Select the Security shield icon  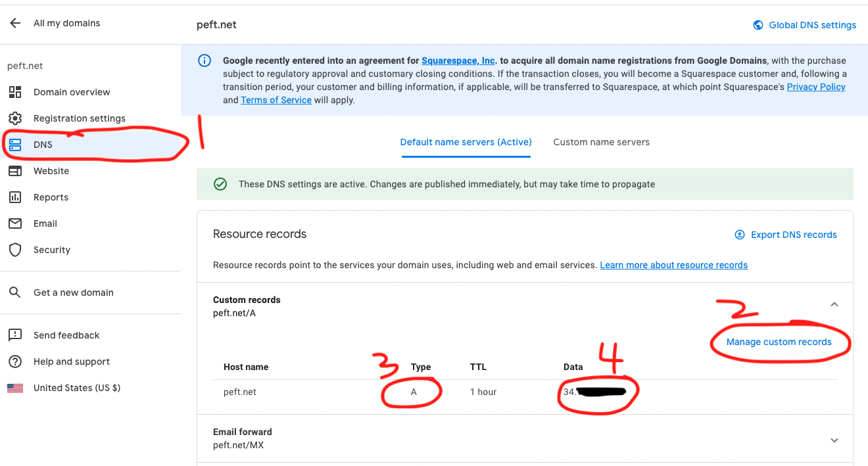15,250
